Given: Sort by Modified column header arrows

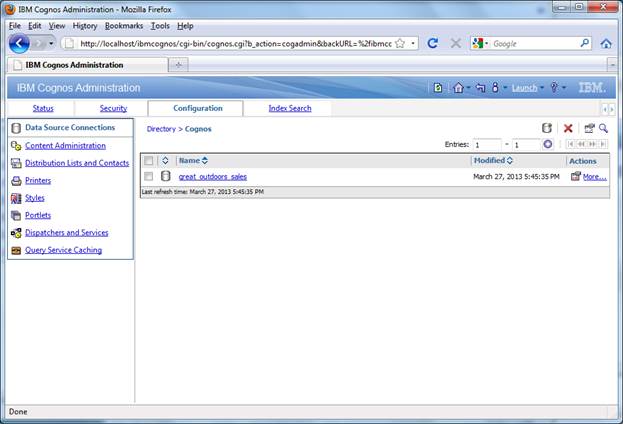Looking at the screenshot, I should click(509, 161).
